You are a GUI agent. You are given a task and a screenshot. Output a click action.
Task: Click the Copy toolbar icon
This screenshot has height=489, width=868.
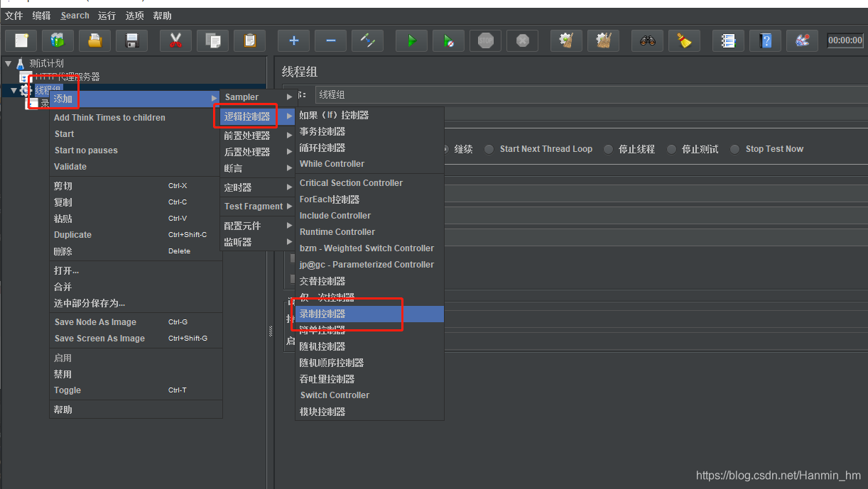tap(212, 40)
